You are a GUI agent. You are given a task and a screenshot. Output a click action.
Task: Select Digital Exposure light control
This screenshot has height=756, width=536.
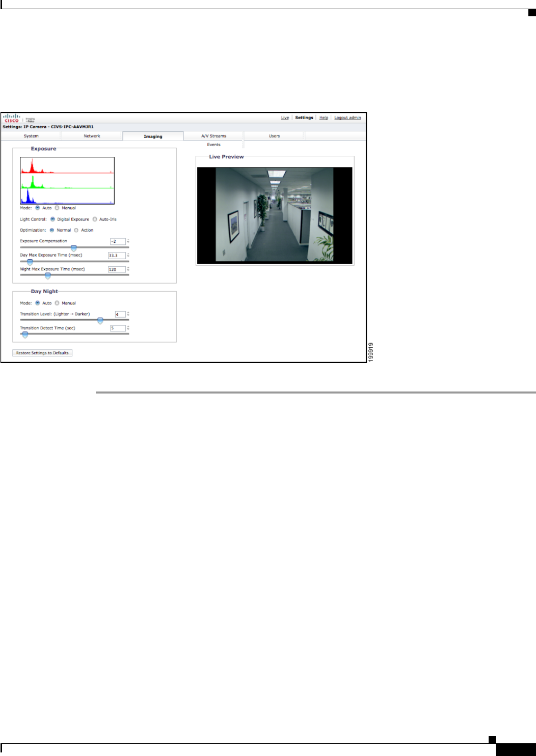click(x=52, y=219)
